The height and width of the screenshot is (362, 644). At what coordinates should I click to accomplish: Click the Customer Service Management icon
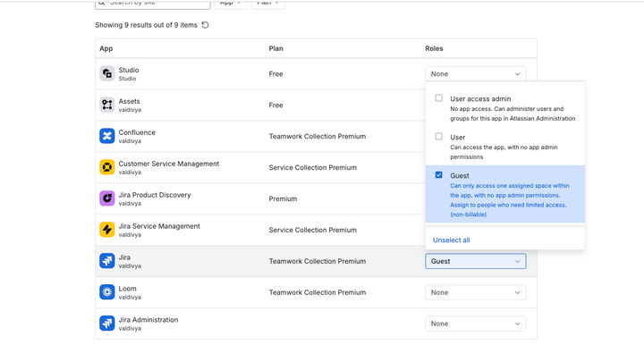pyautogui.click(x=106, y=167)
